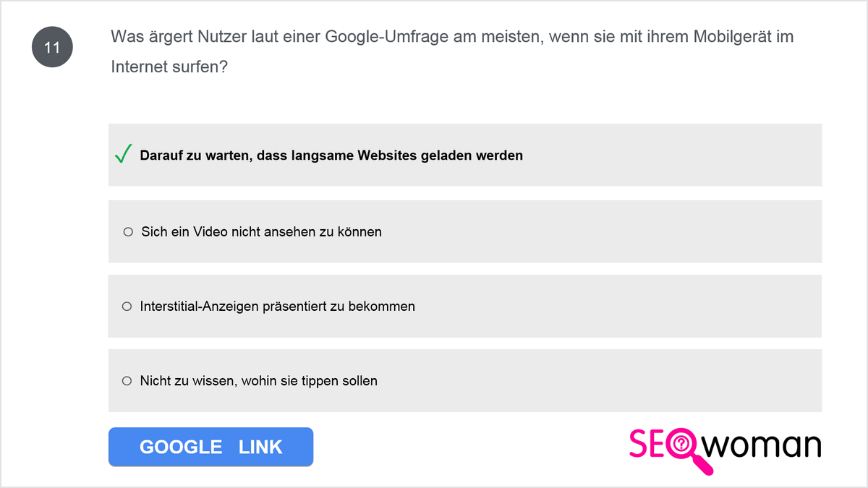Viewport: 868px width, 488px height.
Task: Click the empty right side of the Interstitial answer row
Action: (618, 307)
